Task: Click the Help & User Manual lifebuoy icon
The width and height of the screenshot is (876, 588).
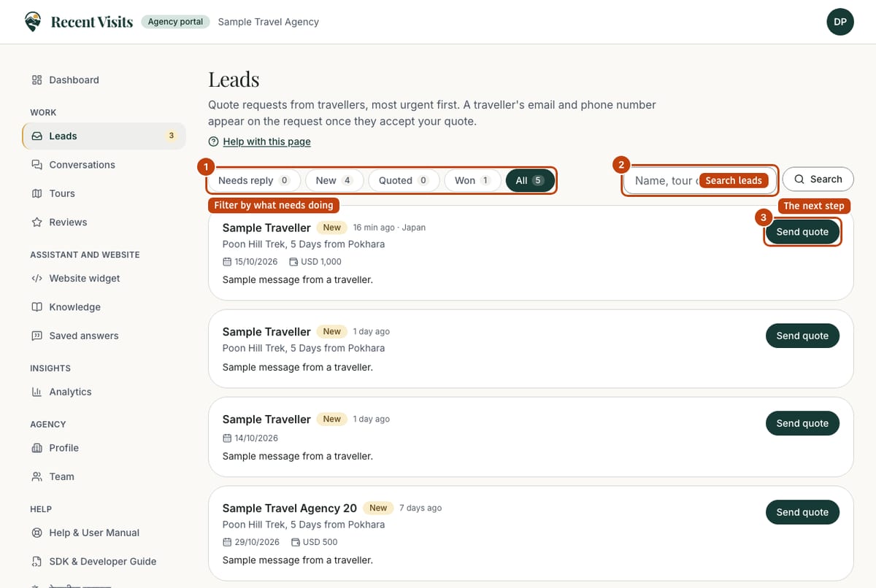Action: point(36,533)
